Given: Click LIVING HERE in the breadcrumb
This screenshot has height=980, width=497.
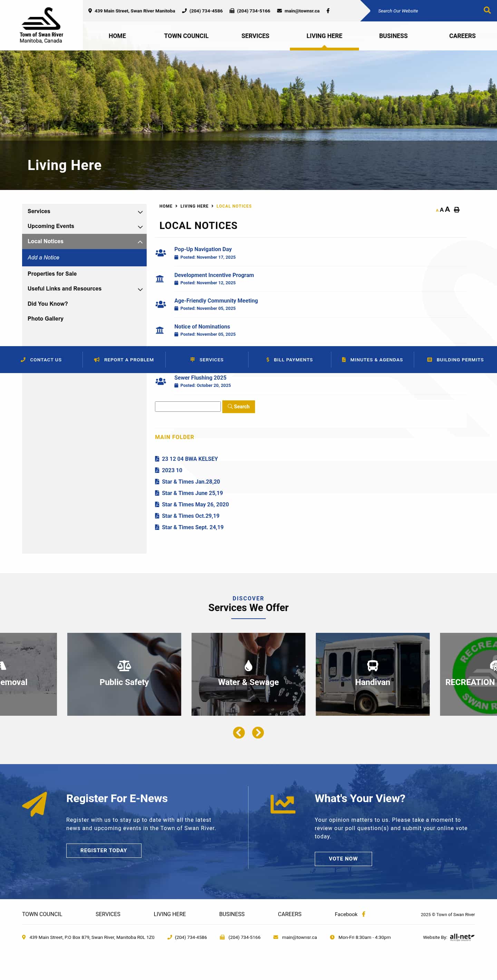Looking at the screenshot, I should pyautogui.click(x=194, y=206).
